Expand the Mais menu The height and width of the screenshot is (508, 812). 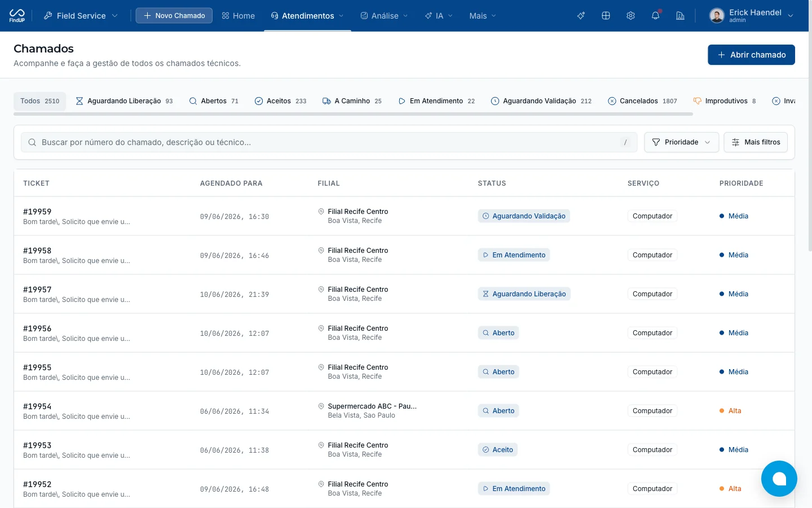[483, 16]
